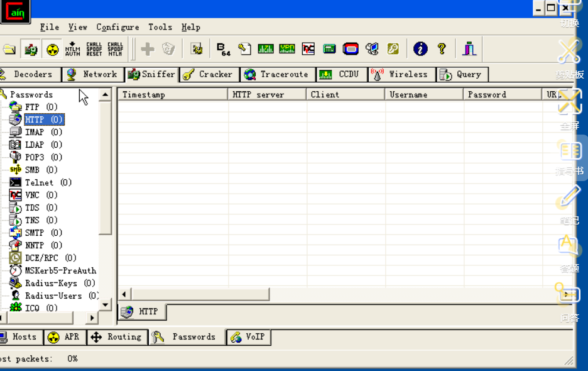Select DCE/RPC (0) in passwords tree
This screenshot has width=588, height=371.
pos(51,258)
